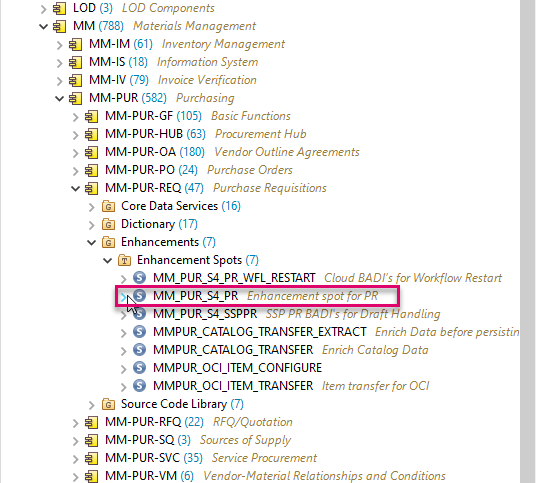This screenshot has width=536, height=483.
Task: Select MMPUR_OCI_ITEM_TRANSFER in the tree
Action: pos(233,386)
